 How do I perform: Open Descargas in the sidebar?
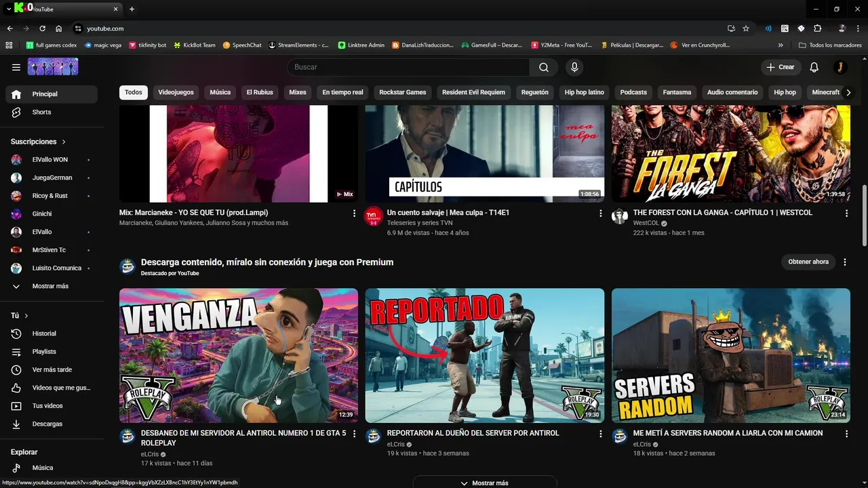pos(52,424)
